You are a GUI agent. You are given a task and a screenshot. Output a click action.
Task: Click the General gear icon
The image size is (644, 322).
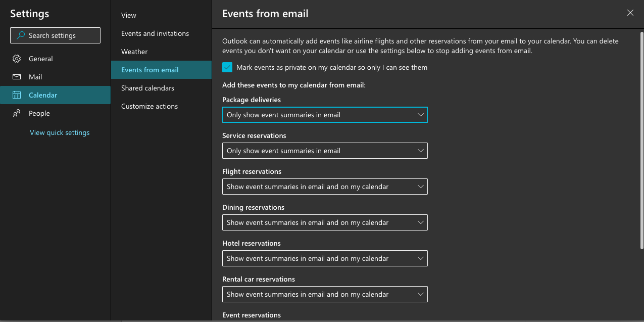17,59
